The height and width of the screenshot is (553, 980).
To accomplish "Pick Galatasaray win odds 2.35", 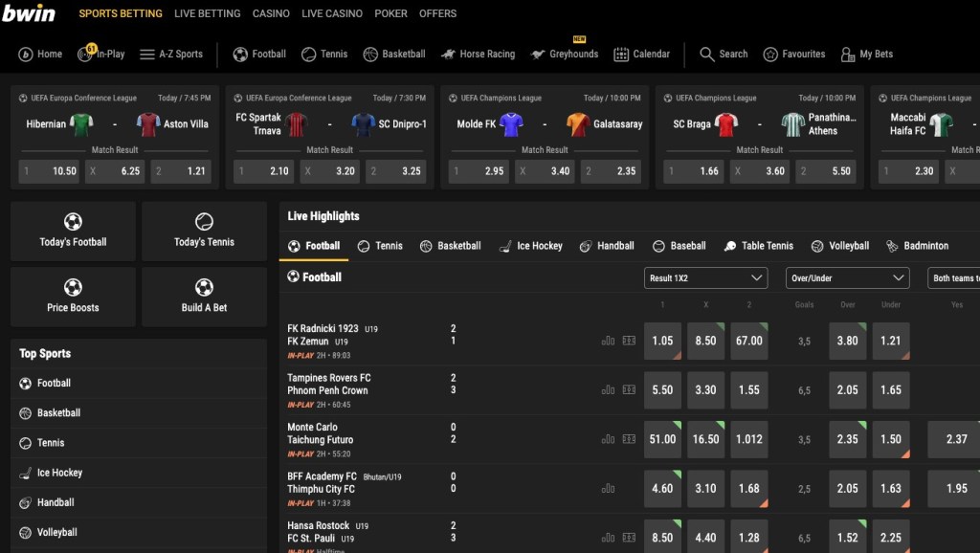I will coord(612,171).
